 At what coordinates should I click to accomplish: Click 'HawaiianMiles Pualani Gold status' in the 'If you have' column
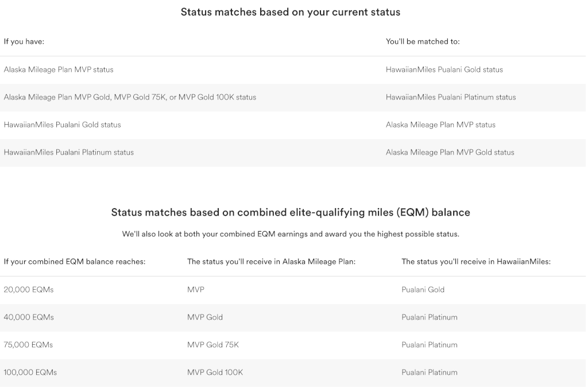[x=62, y=125]
